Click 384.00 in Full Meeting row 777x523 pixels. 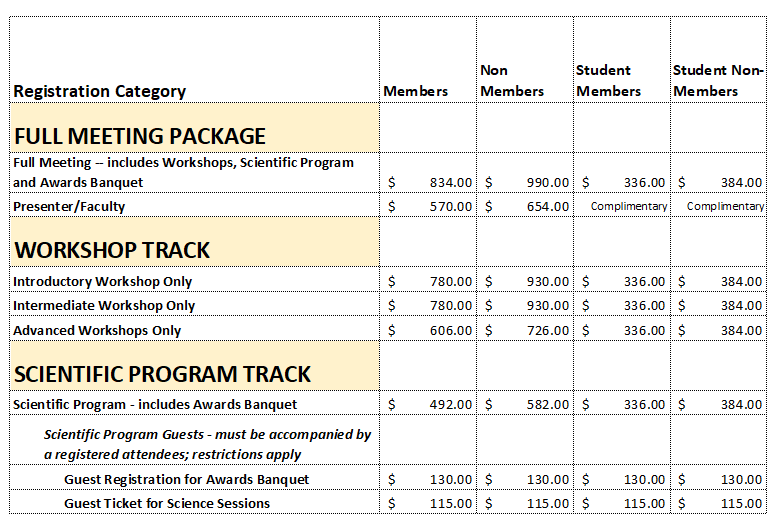[x=741, y=182]
